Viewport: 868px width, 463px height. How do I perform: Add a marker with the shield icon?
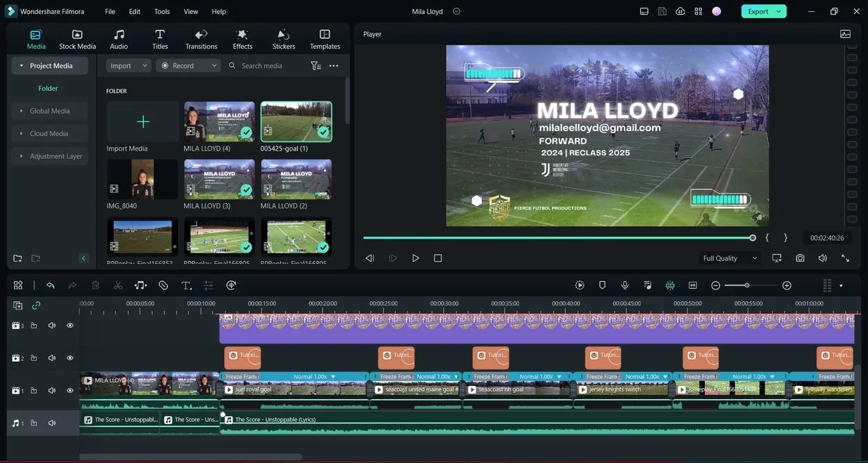pyautogui.click(x=602, y=285)
